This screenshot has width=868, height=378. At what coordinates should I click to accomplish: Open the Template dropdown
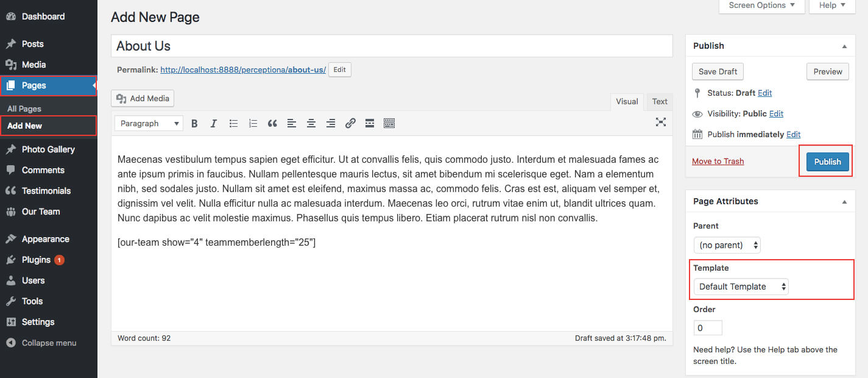[741, 287]
